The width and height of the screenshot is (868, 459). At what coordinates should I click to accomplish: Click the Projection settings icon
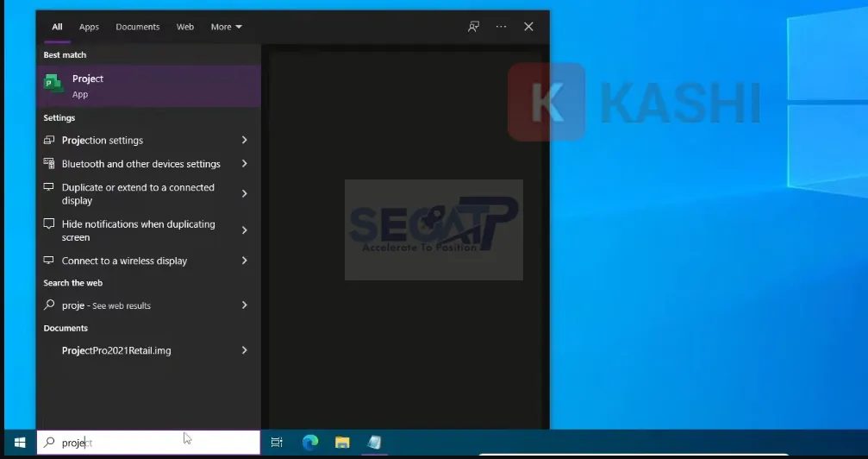pyautogui.click(x=49, y=141)
